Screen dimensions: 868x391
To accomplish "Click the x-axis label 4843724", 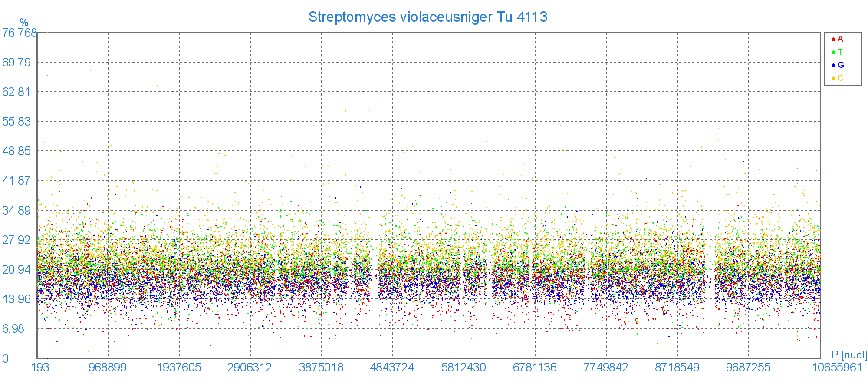I will click(392, 368).
